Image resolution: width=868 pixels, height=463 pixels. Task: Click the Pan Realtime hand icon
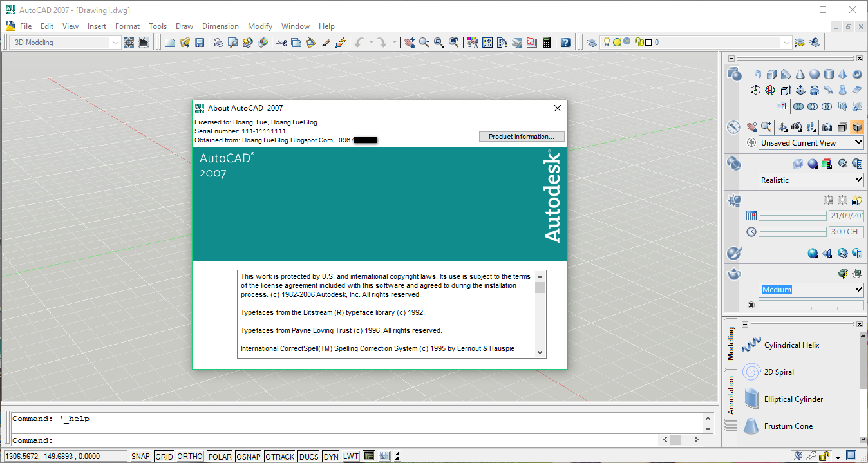tap(410, 43)
